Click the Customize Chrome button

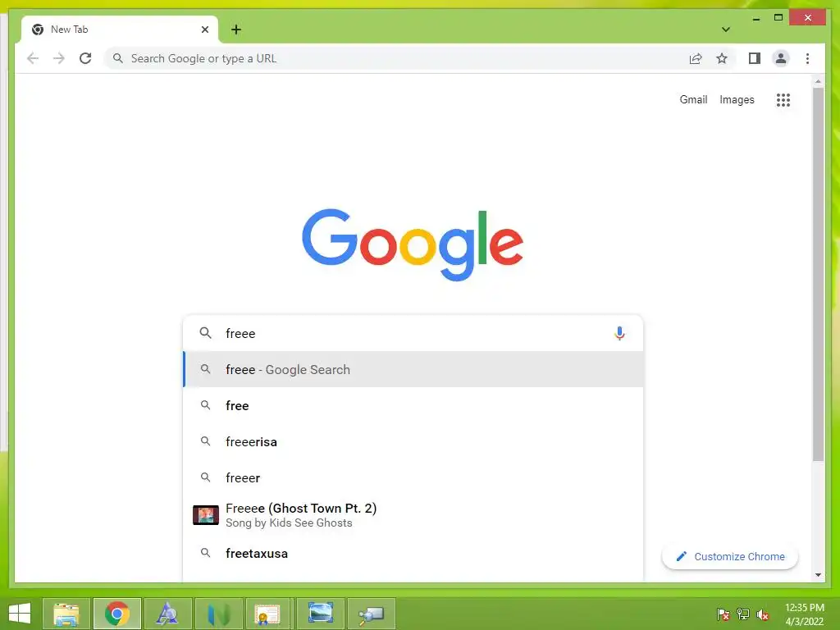click(729, 557)
